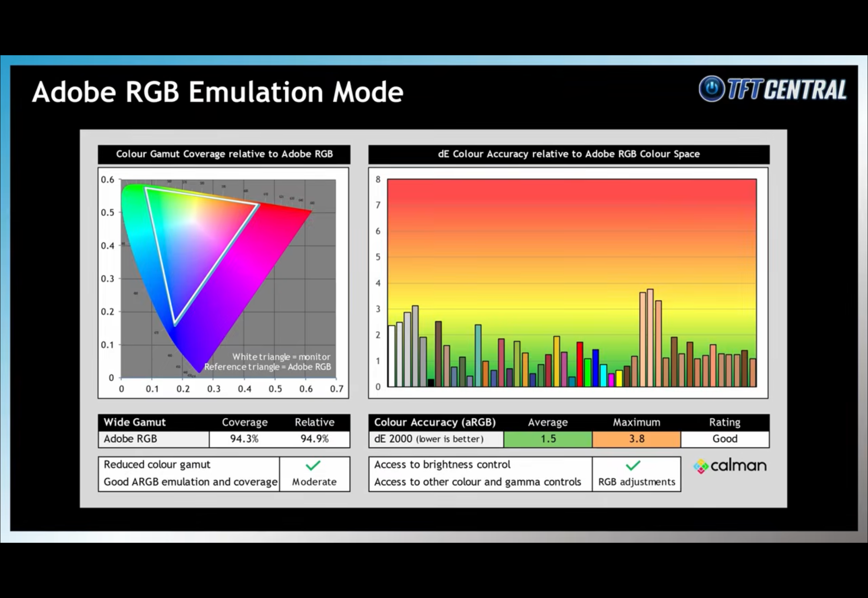Click the 94.3% coverage value

[x=244, y=439]
